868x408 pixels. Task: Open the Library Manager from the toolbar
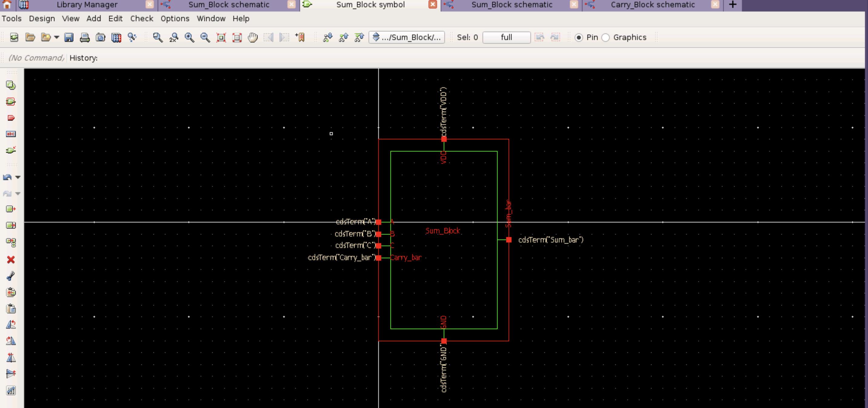pyautogui.click(x=116, y=37)
